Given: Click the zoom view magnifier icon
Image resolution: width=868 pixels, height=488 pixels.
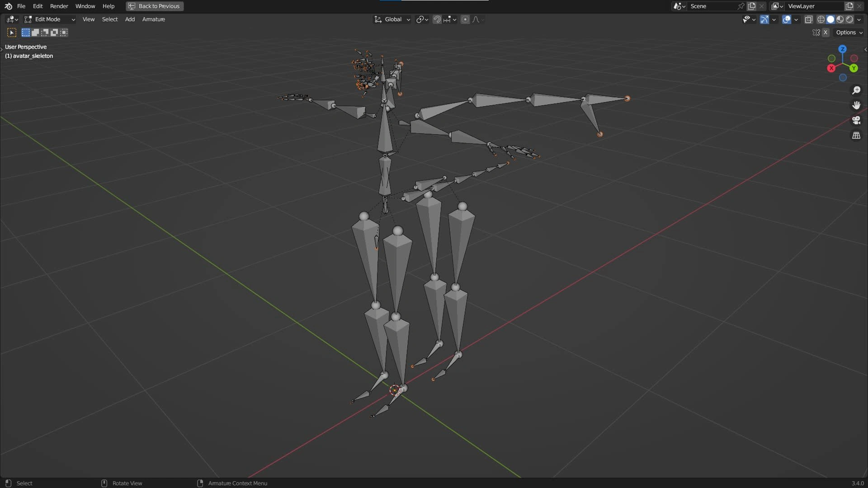Looking at the screenshot, I should [x=856, y=90].
